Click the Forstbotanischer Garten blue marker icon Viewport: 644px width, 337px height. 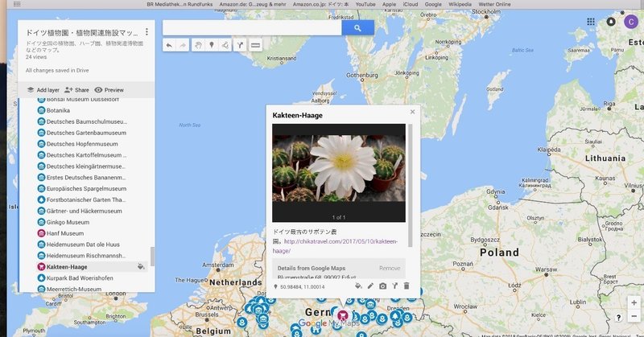coord(41,200)
